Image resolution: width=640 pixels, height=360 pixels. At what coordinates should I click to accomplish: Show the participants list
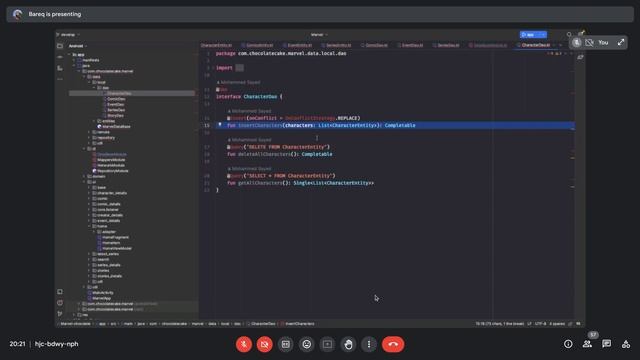(x=587, y=344)
